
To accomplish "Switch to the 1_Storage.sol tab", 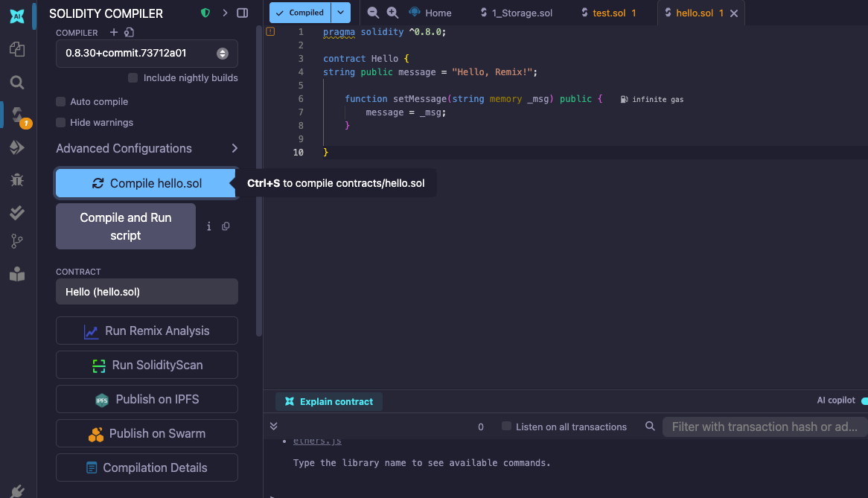I will pyautogui.click(x=522, y=13).
